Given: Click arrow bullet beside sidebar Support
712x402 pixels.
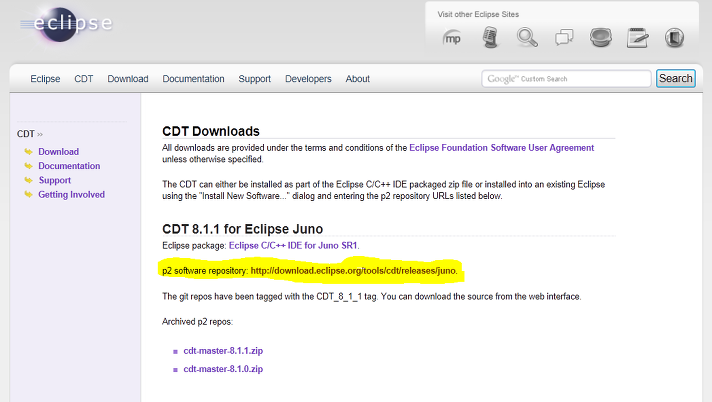Looking at the screenshot, I should pos(28,180).
